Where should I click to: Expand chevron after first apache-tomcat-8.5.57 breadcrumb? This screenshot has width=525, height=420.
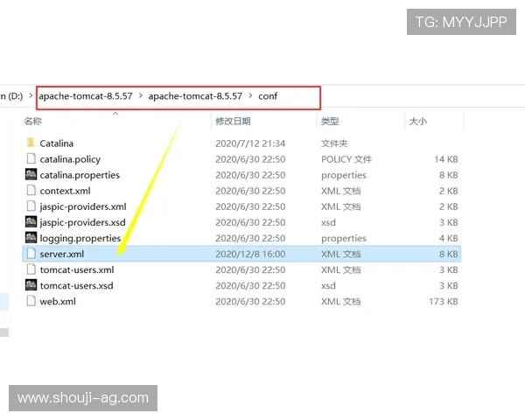pos(141,95)
